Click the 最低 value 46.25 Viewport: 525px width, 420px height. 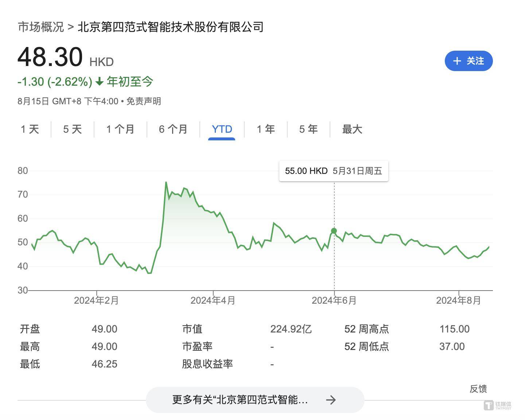pyautogui.click(x=105, y=364)
